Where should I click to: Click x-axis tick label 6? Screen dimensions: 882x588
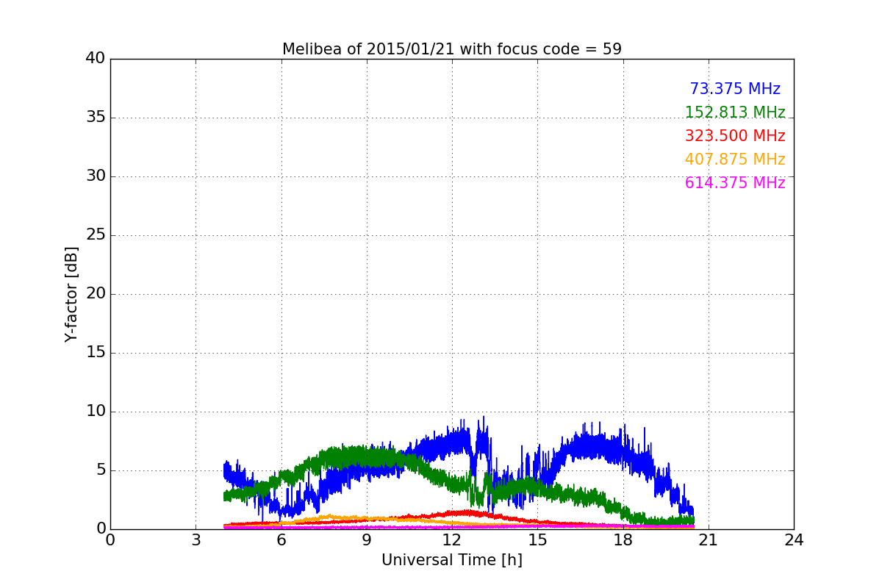tap(281, 539)
